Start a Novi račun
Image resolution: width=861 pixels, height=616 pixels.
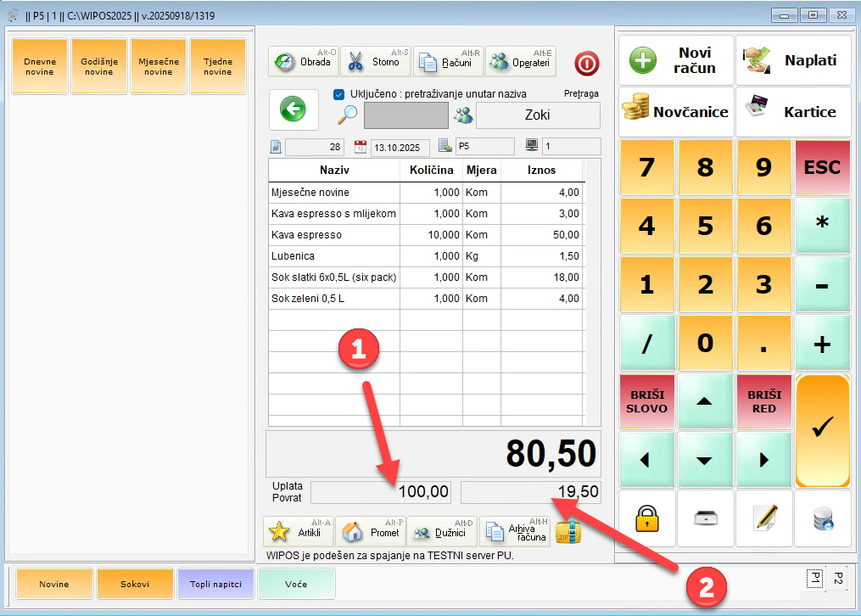pos(677,60)
